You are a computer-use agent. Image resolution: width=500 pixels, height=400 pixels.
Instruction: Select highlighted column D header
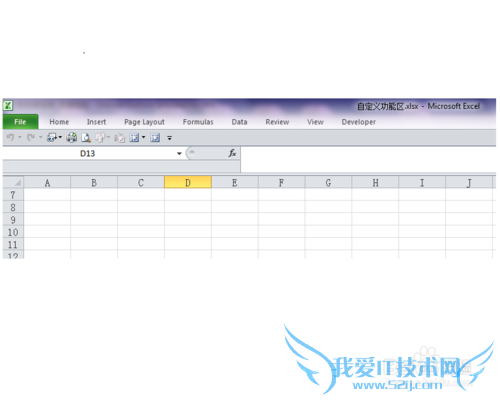(x=188, y=183)
